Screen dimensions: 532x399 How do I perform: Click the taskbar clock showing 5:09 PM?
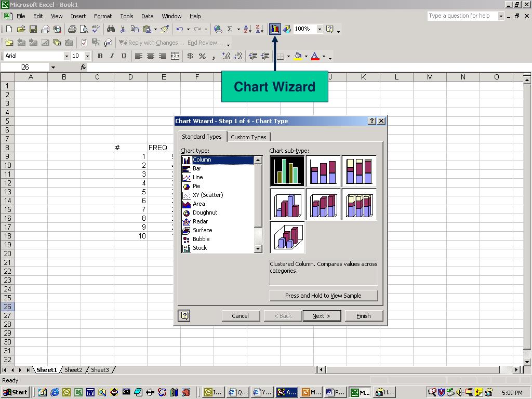(x=512, y=393)
